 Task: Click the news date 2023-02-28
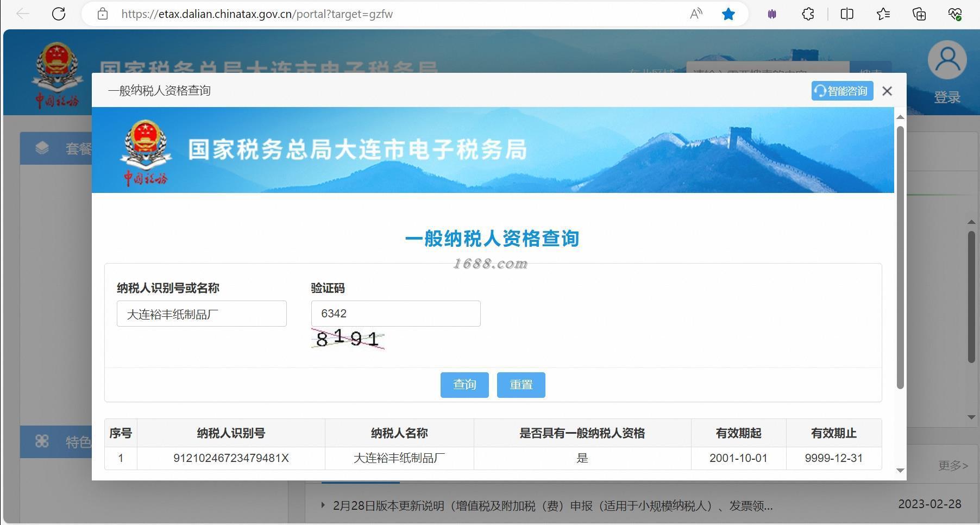929,504
